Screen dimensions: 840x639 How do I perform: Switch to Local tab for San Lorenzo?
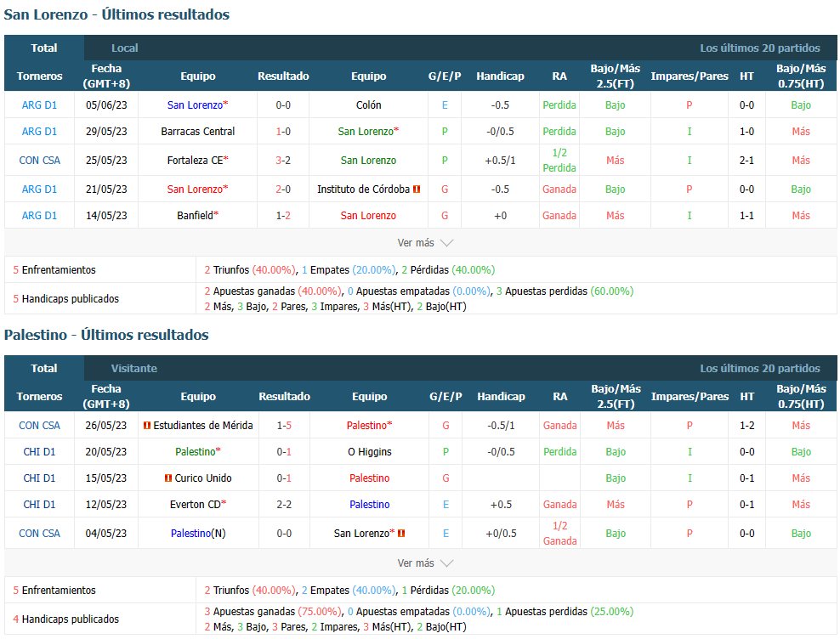[124, 48]
